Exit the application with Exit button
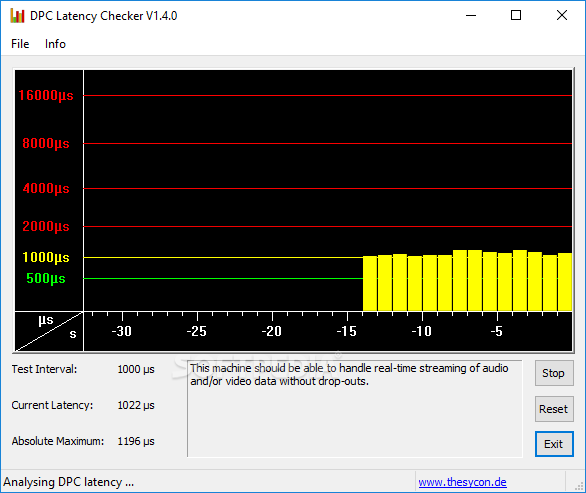 [554, 444]
